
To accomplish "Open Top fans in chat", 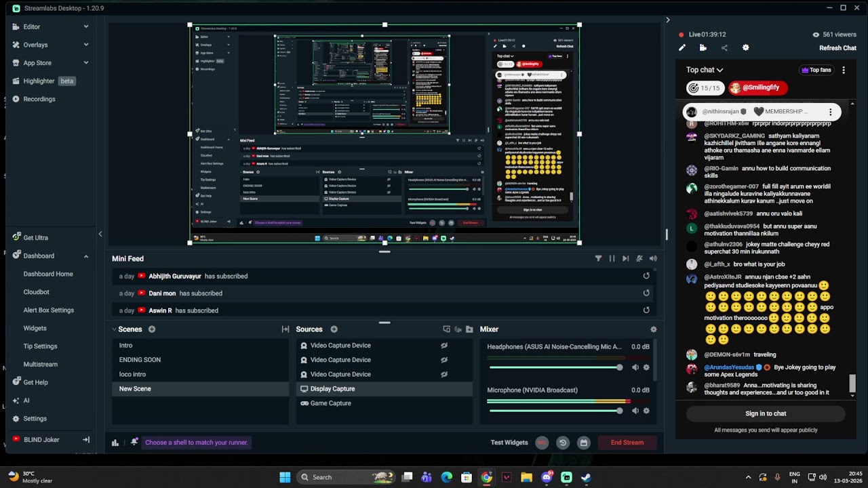I will click(816, 70).
